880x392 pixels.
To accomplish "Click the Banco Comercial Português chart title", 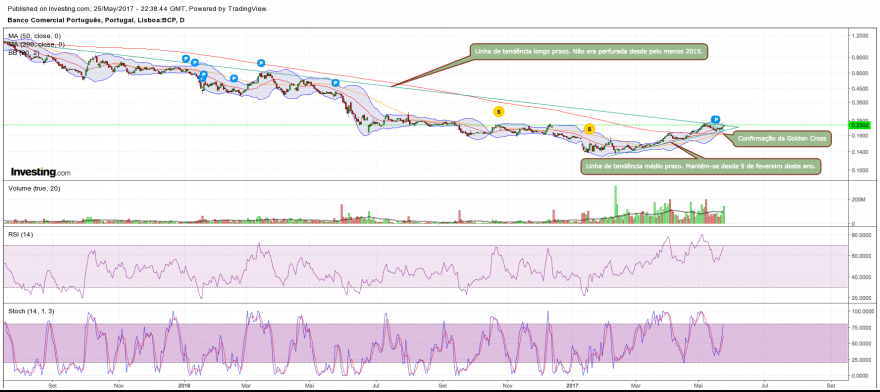I will 96,20.
